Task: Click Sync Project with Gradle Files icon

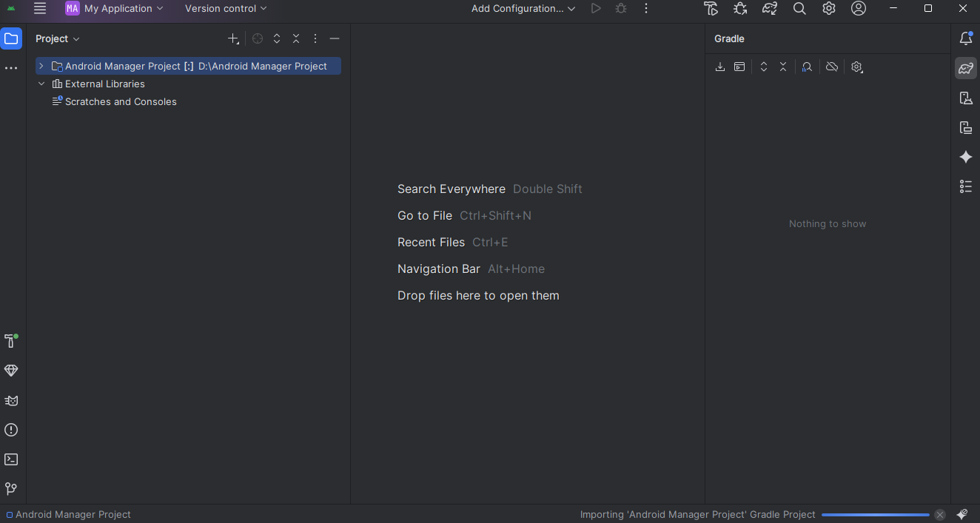Action: [x=770, y=9]
